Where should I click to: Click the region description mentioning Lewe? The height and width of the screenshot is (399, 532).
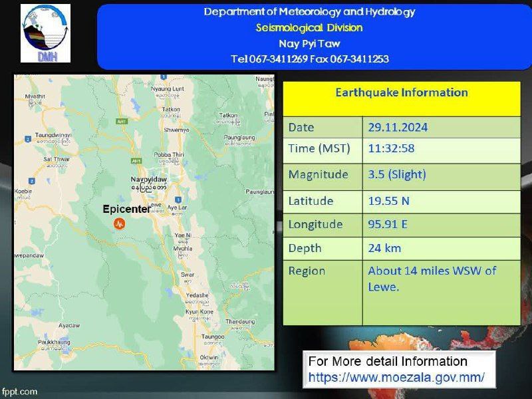click(432, 279)
